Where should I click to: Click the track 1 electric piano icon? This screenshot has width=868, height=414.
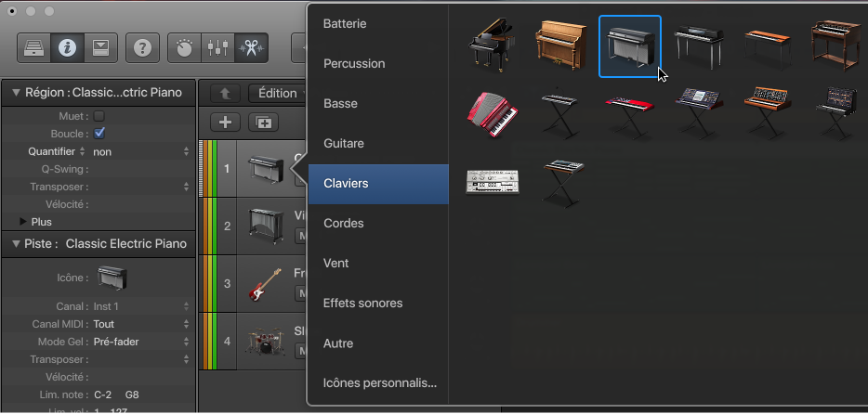click(x=266, y=168)
